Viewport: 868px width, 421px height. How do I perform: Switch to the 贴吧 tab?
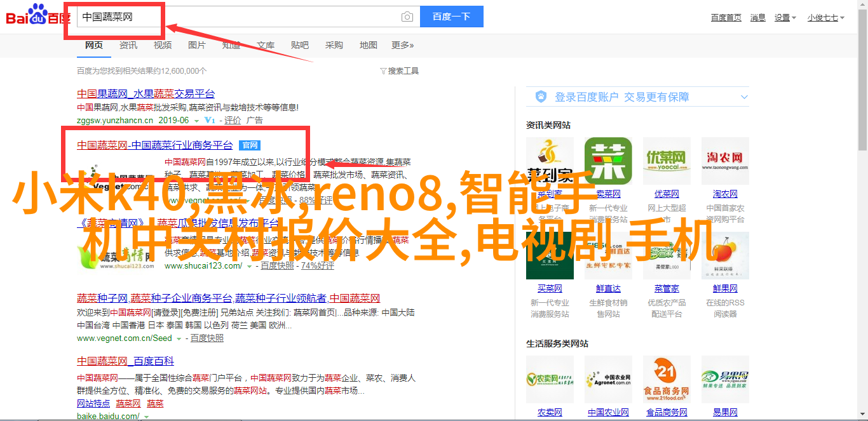click(x=300, y=45)
